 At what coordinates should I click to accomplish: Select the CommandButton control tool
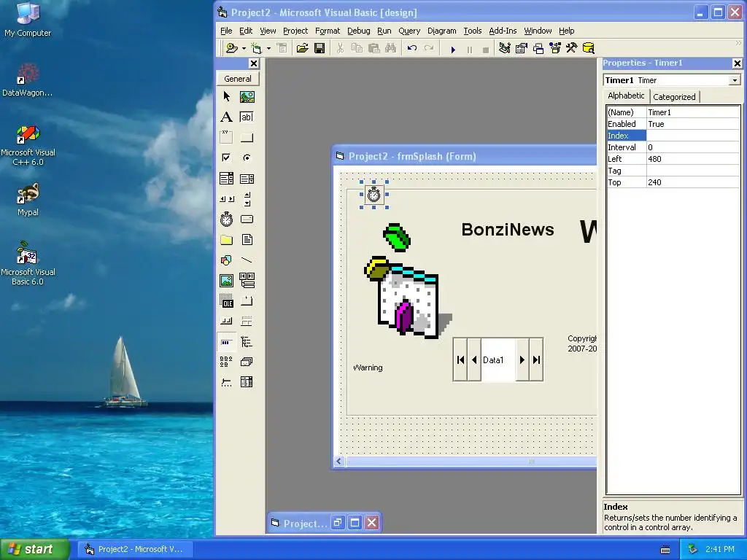[247, 138]
